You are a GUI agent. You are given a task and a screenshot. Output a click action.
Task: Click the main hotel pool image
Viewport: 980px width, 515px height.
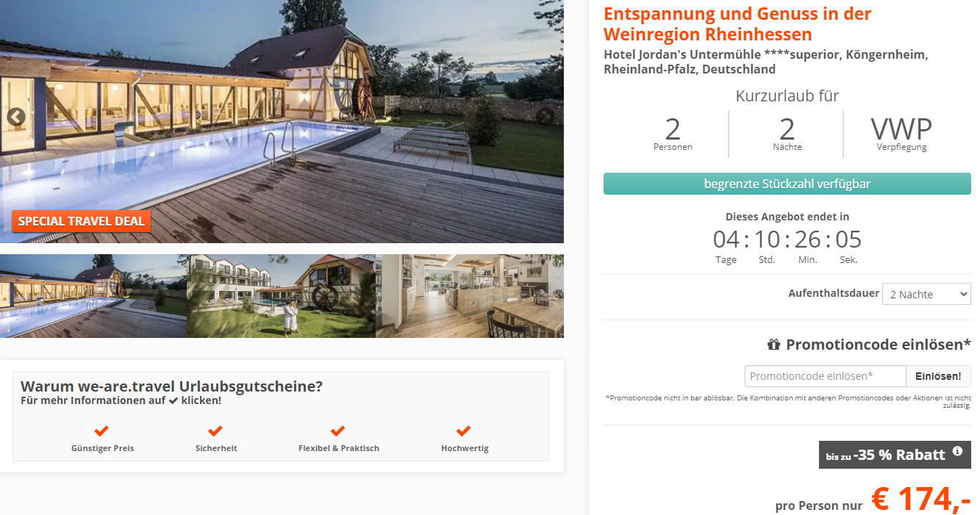[282, 121]
